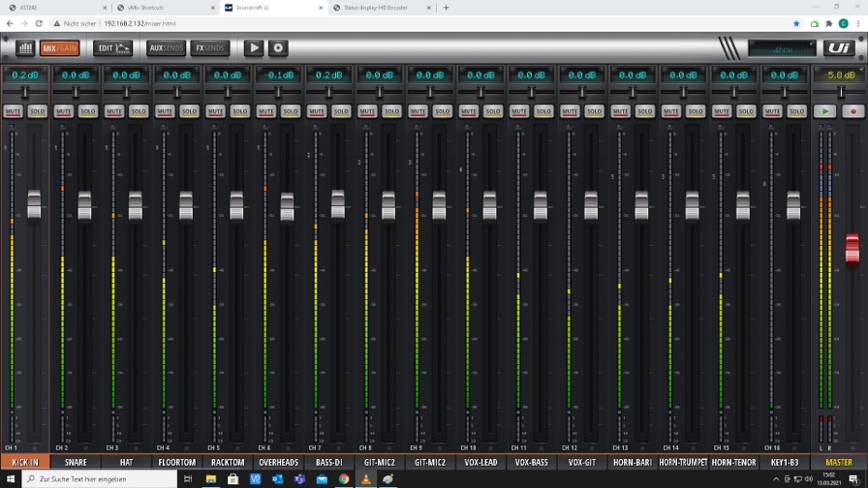Click the master play button
Screen dimensions: 868x488
pos(824,111)
